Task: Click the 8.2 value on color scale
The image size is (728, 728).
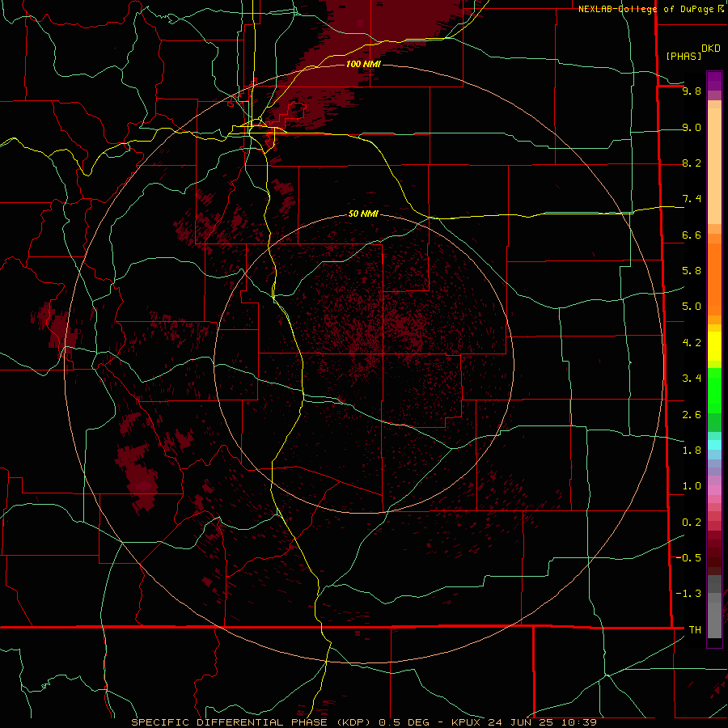Action: [x=692, y=163]
